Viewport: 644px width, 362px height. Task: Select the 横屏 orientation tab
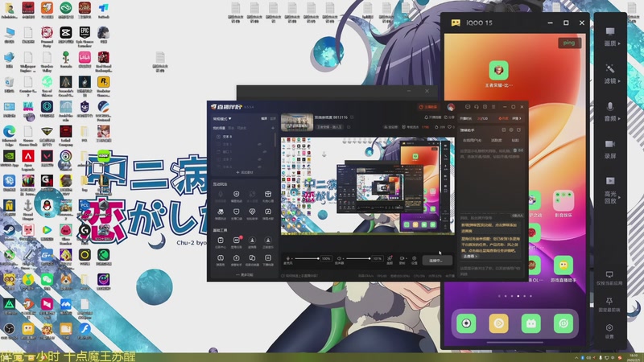click(x=264, y=118)
